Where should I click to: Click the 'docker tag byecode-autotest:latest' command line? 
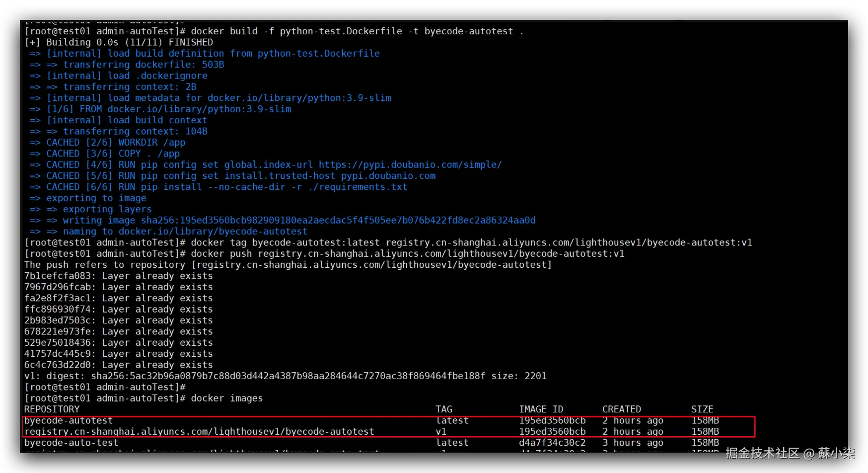point(388,242)
